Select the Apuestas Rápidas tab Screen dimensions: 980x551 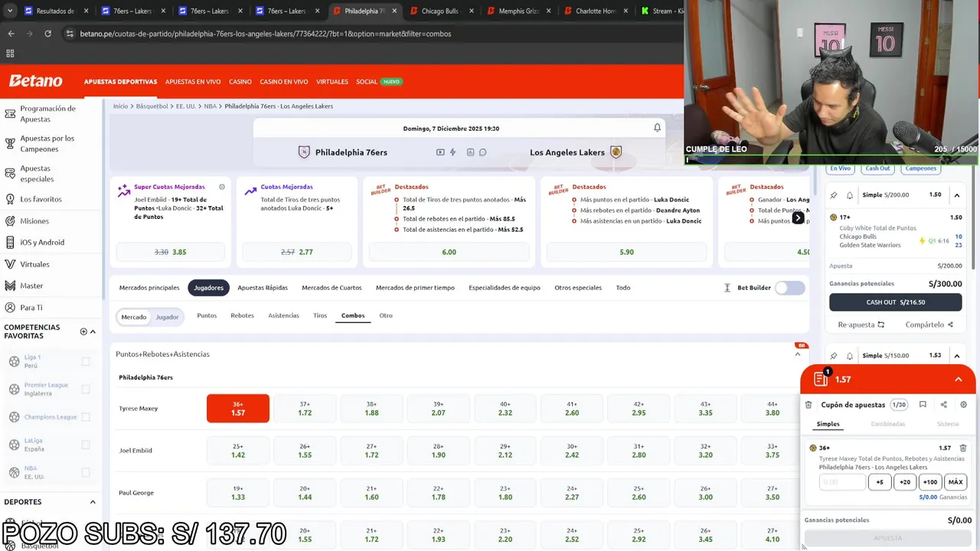tap(263, 288)
